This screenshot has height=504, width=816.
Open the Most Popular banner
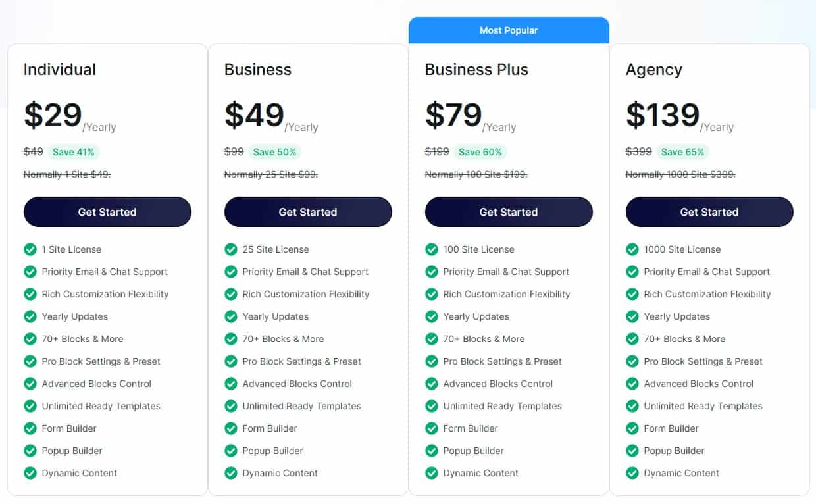(x=508, y=30)
